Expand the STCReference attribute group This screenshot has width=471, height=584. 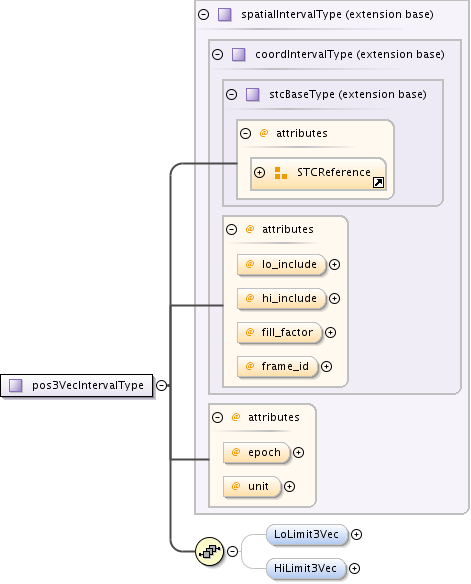pyautogui.click(x=260, y=172)
